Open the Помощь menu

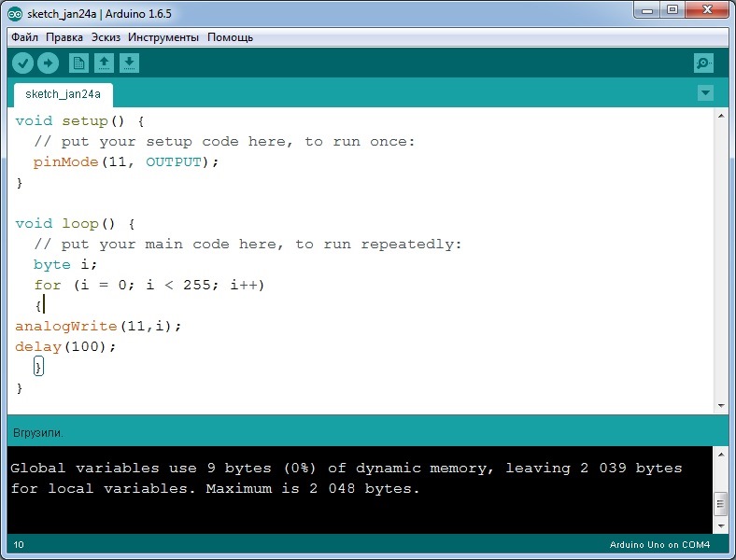[230, 37]
